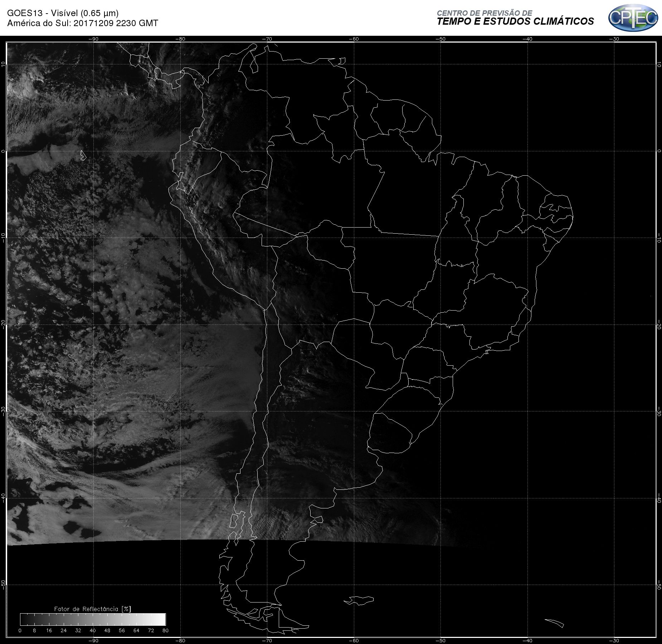Click the '80' value under the color bar
The height and width of the screenshot is (644, 662).
pos(165,630)
